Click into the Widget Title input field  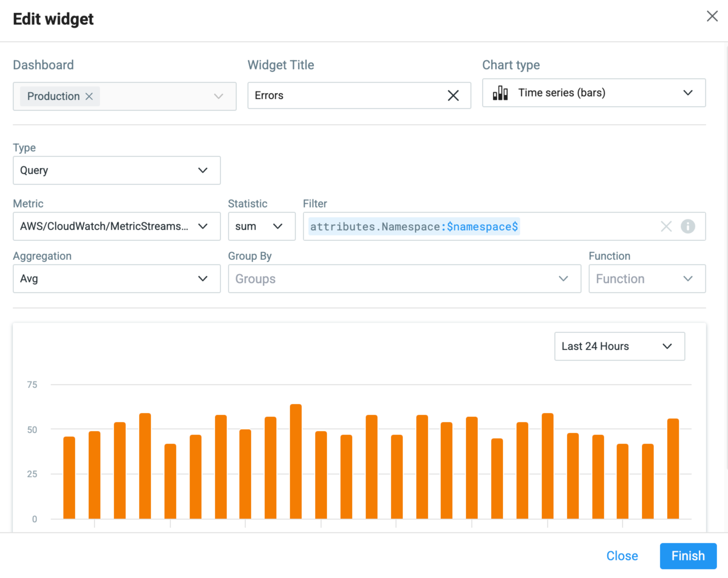[x=348, y=95]
